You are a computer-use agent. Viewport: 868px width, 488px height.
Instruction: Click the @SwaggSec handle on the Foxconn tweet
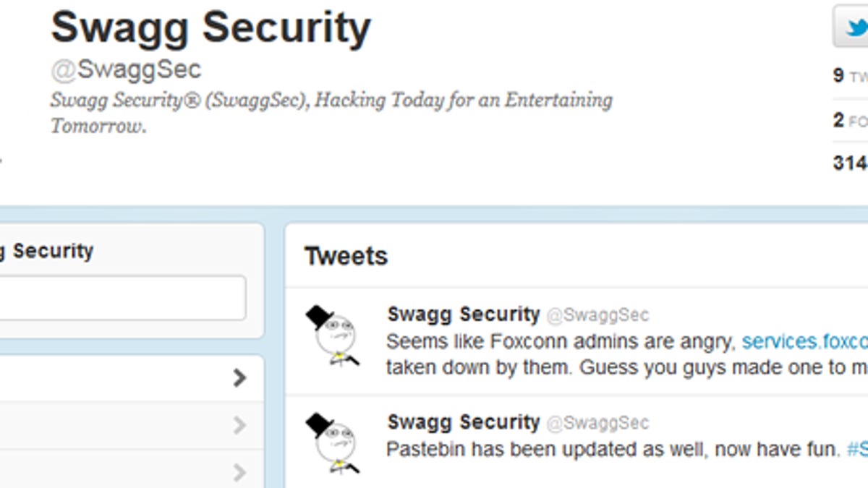597,315
